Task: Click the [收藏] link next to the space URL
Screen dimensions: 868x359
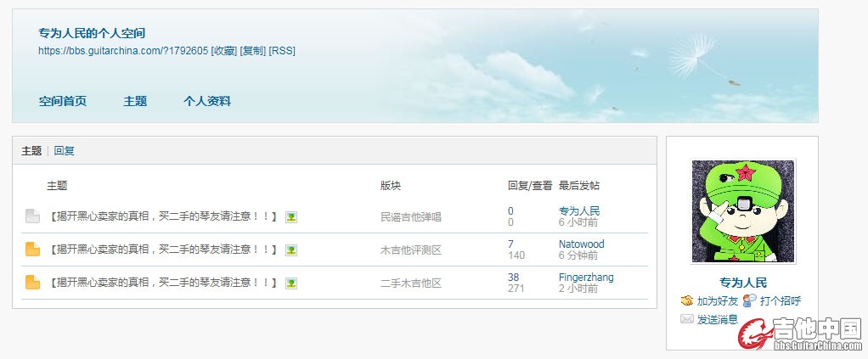Action: 224,51
